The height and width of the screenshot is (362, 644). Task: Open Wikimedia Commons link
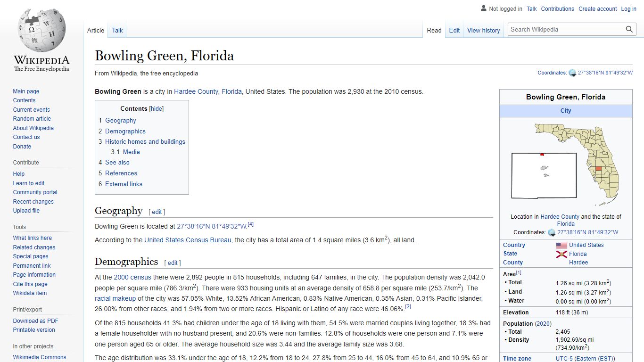coord(40,357)
